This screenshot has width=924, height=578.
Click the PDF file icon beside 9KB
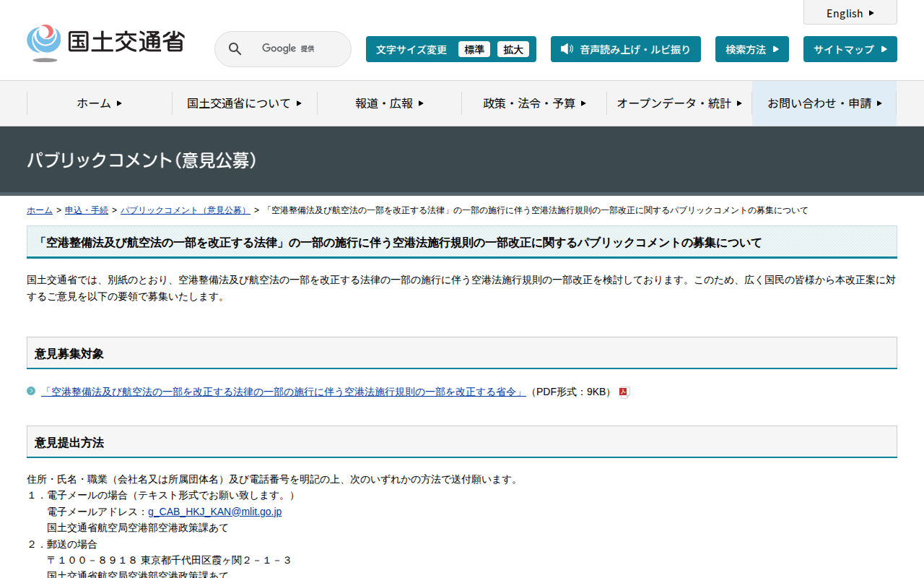coord(624,392)
